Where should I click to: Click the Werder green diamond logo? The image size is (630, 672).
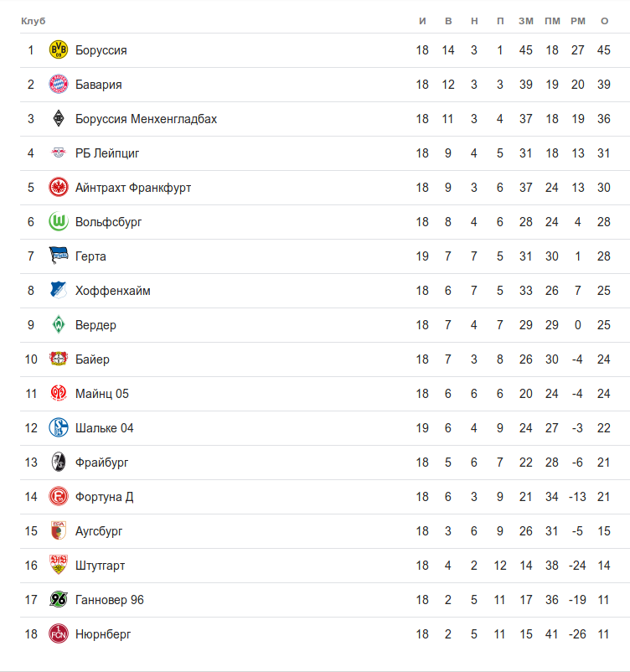pos(59,325)
